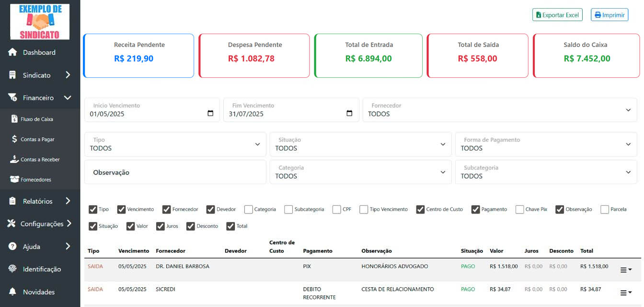Click inside the Observação filter field
This screenshot has width=644, height=307.
pos(175,172)
